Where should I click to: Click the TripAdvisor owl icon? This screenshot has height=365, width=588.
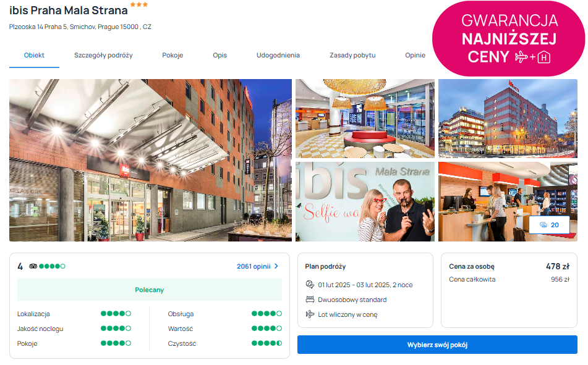click(x=33, y=266)
